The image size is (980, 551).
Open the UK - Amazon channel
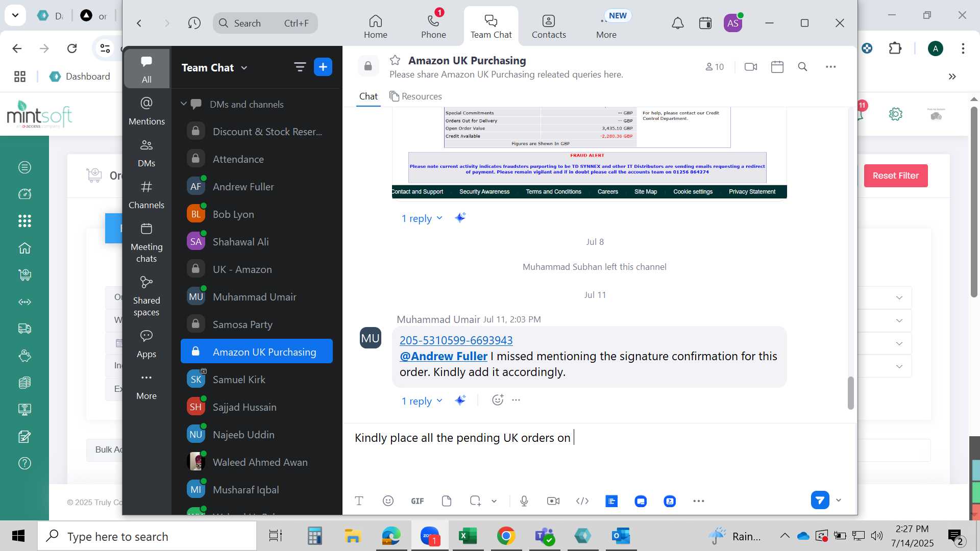[x=257, y=269]
